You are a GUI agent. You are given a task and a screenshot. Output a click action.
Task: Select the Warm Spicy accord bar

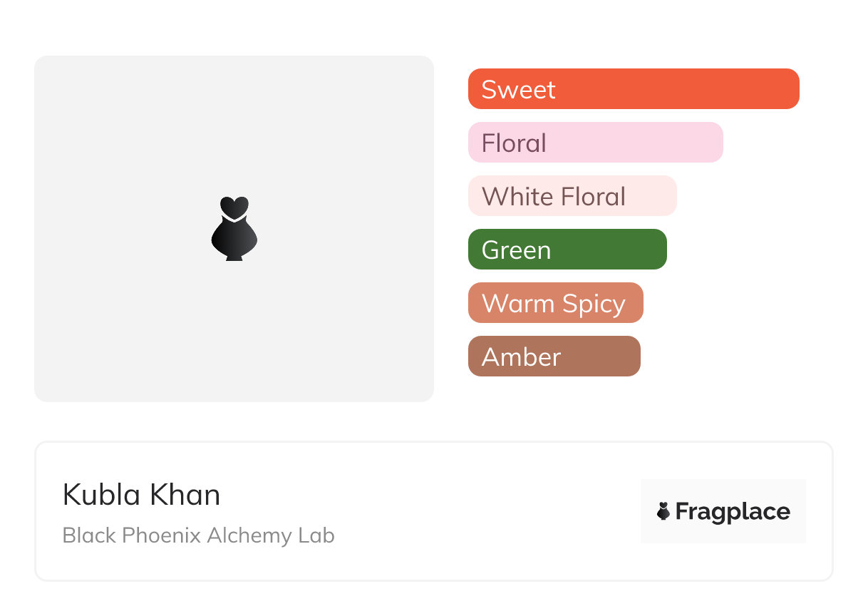[x=634, y=303]
